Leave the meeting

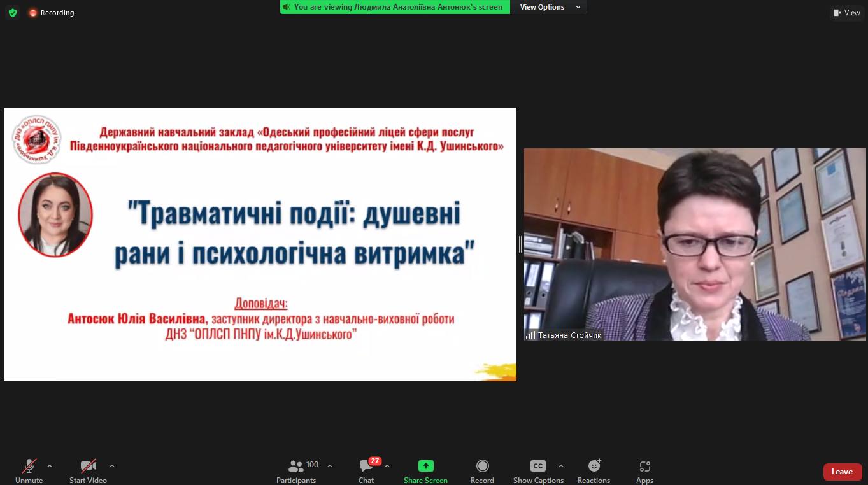pyautogui.click(x=842, y=472)
